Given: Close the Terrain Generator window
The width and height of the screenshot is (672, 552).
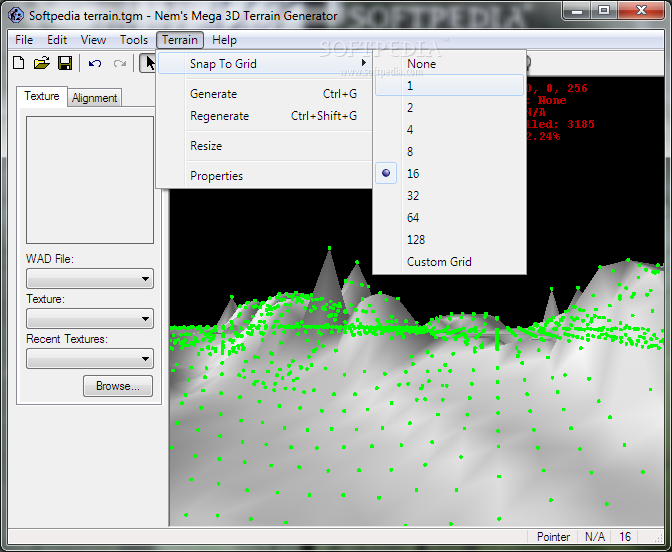Looking at the screenshot, I should [641, 10].
